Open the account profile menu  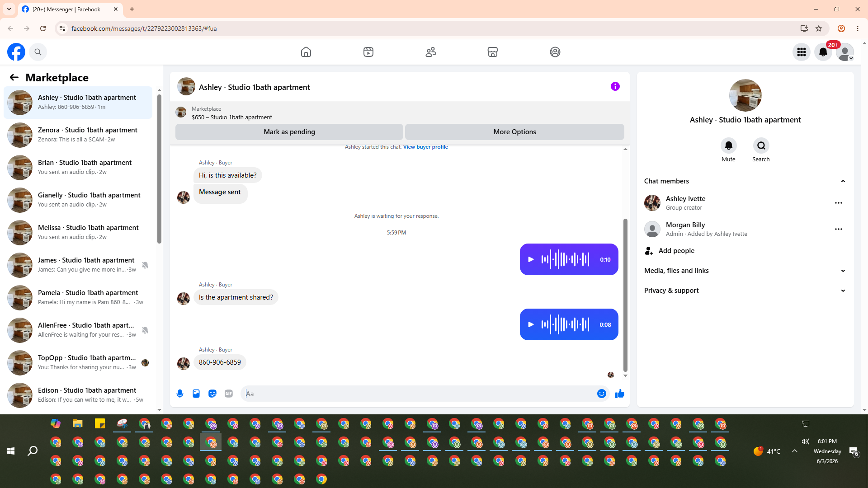(x=845, y=52)
